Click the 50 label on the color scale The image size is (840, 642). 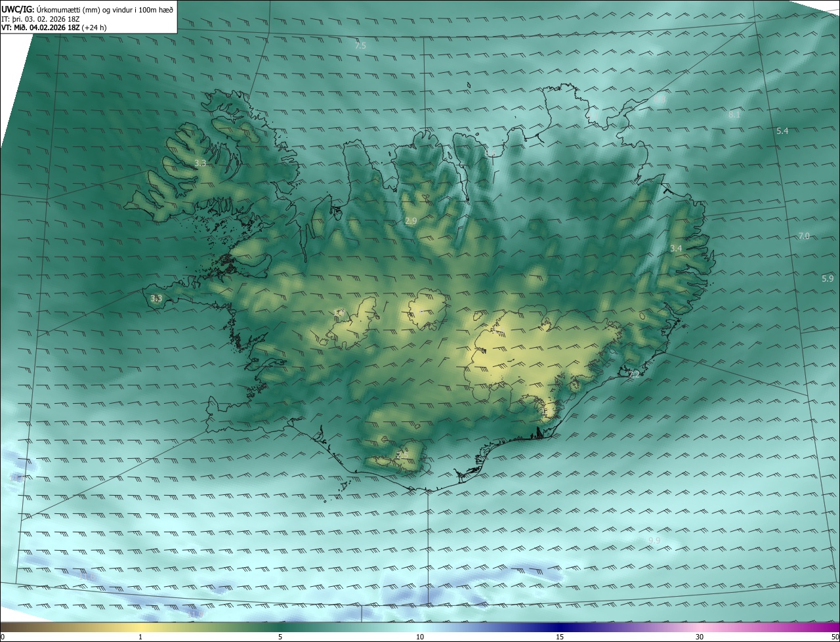pos(835,637)
